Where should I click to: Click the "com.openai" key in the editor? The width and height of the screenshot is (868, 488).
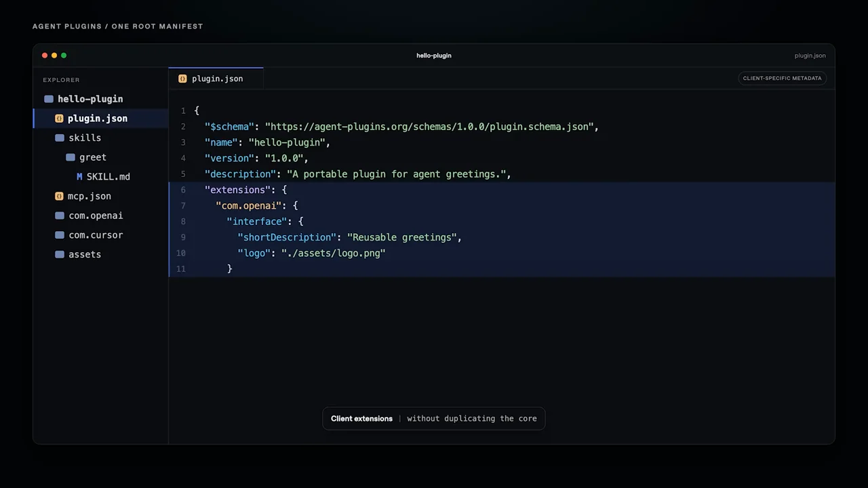pyautogui.click(x=248, y=206)
